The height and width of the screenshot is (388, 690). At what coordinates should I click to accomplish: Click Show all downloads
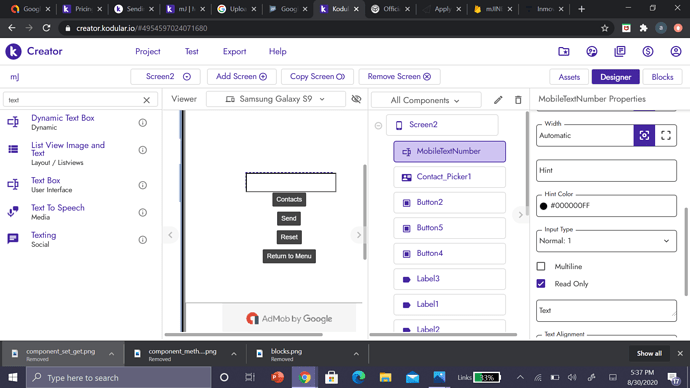click(x=649, y=354)
